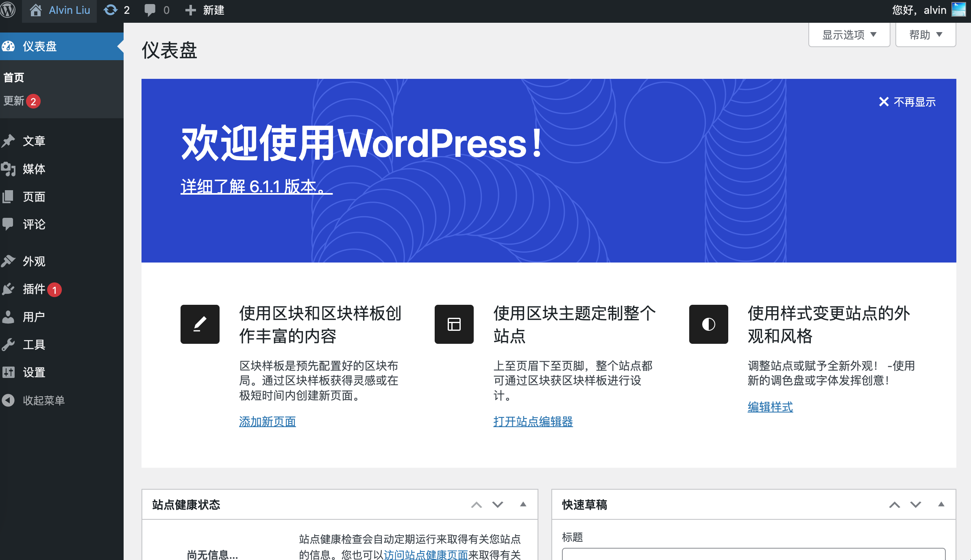Open the 工具 menu label
Screen dimensions: 971x560
pyautogui.click(x=34, y=345)
